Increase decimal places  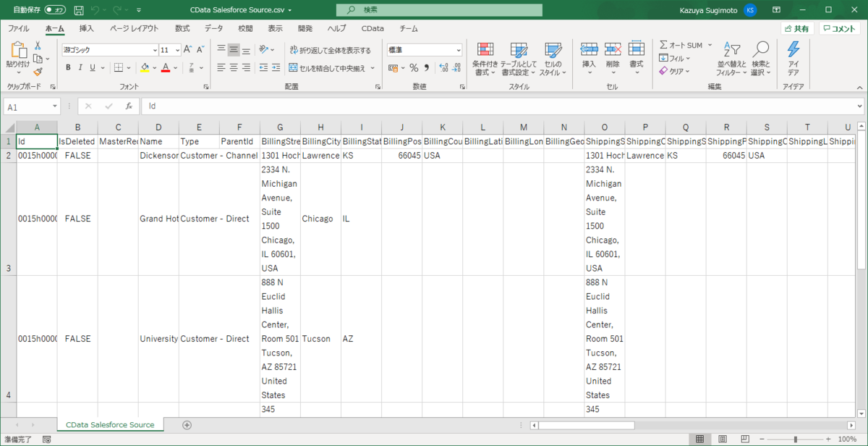click(443, 67)
